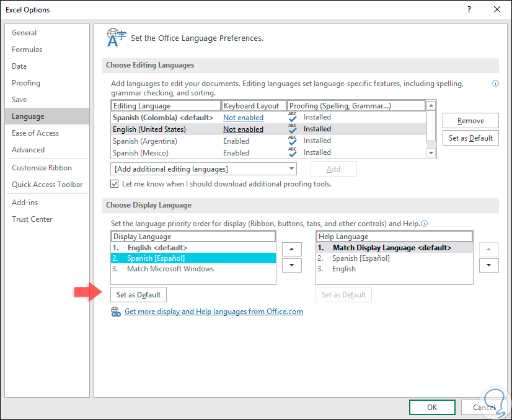Click the globe icon beside Office.com link
Viewport: 512px width, 420px height.
coord(115,312)
